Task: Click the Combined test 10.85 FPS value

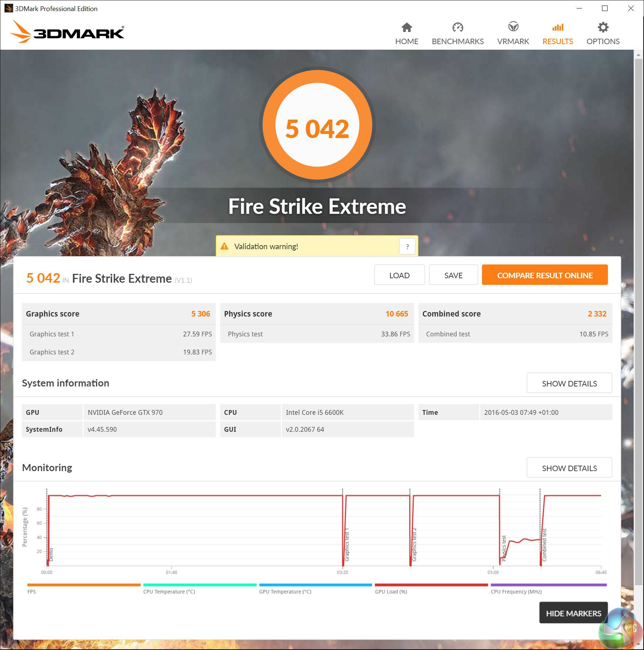Action: click(594, 334)
